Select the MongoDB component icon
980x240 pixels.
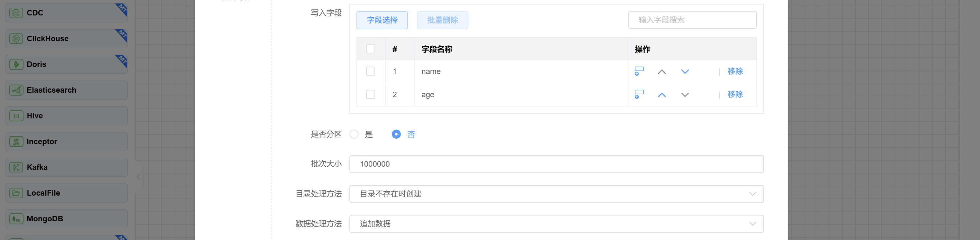tap(16, 219)
